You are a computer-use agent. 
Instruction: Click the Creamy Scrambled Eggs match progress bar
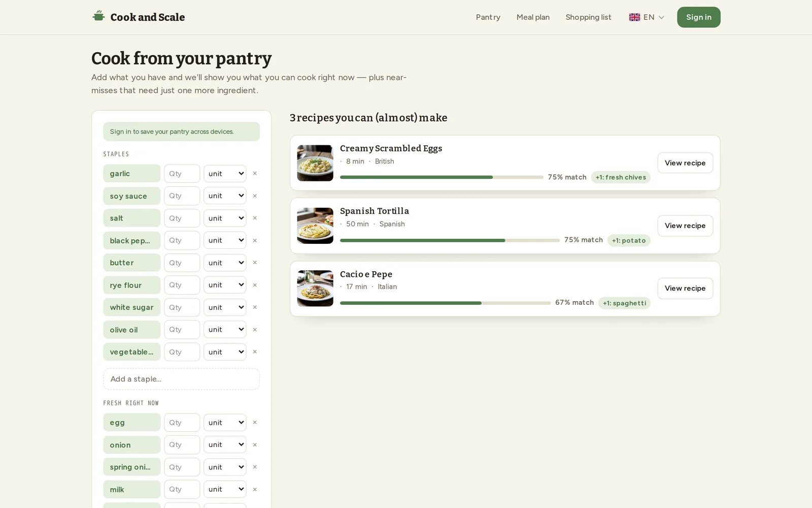[x=442, y=177]
